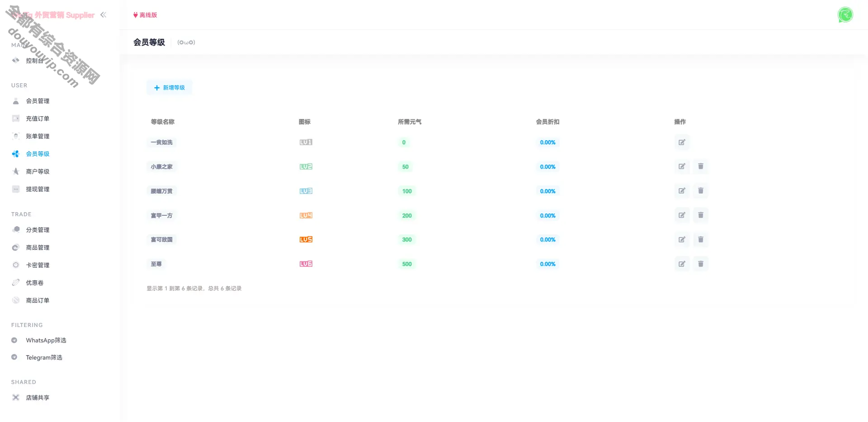Edit the 小康之家 level

point(682,166)
